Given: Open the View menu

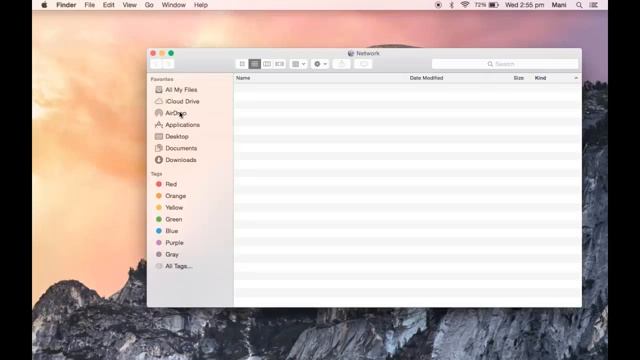Looking at the screenshot, I should (x=129, y=5).
